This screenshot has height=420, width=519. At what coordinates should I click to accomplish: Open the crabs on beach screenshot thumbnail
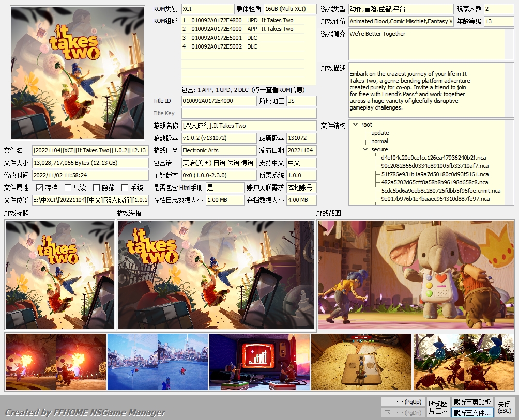pyautogui.click(x=463, y=362)
